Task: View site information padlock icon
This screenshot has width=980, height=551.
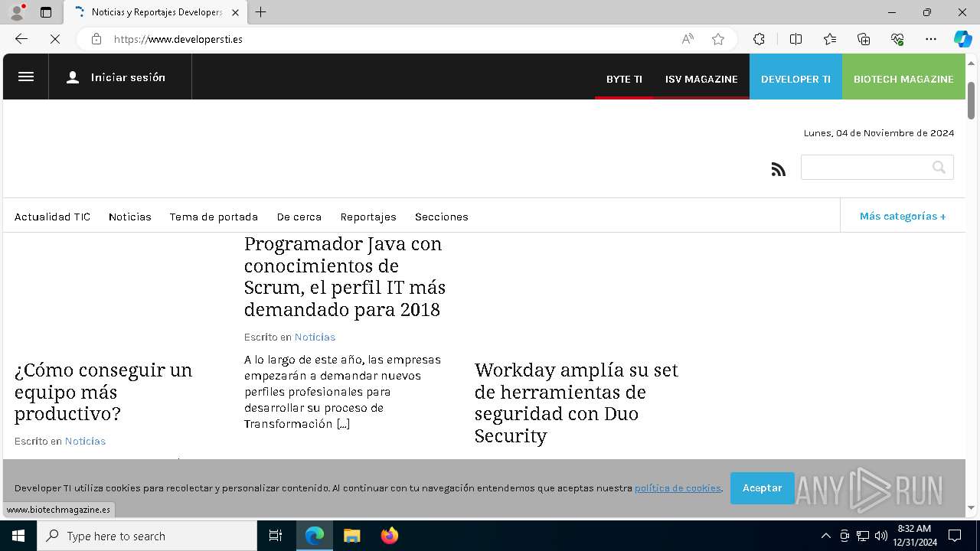Action: [96, 39]
